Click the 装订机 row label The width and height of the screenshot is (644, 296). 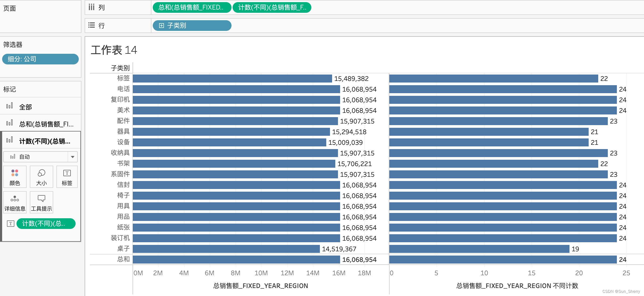click(120, 238)
